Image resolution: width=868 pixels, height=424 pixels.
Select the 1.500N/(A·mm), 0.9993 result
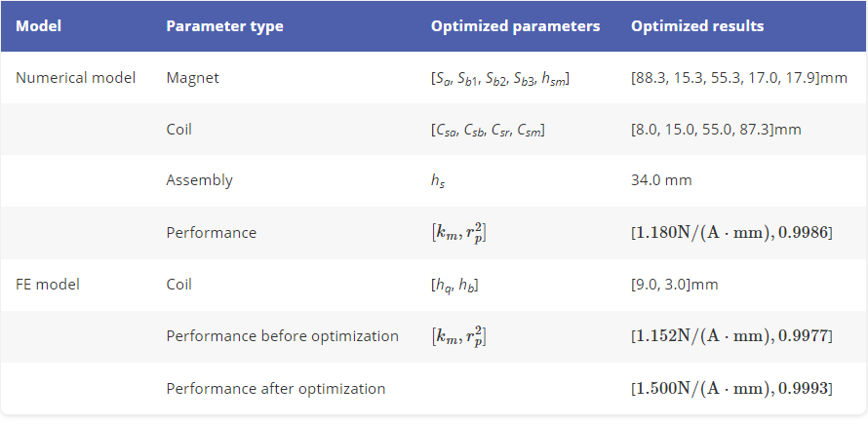pyautogui.click(x=731, y=388)
